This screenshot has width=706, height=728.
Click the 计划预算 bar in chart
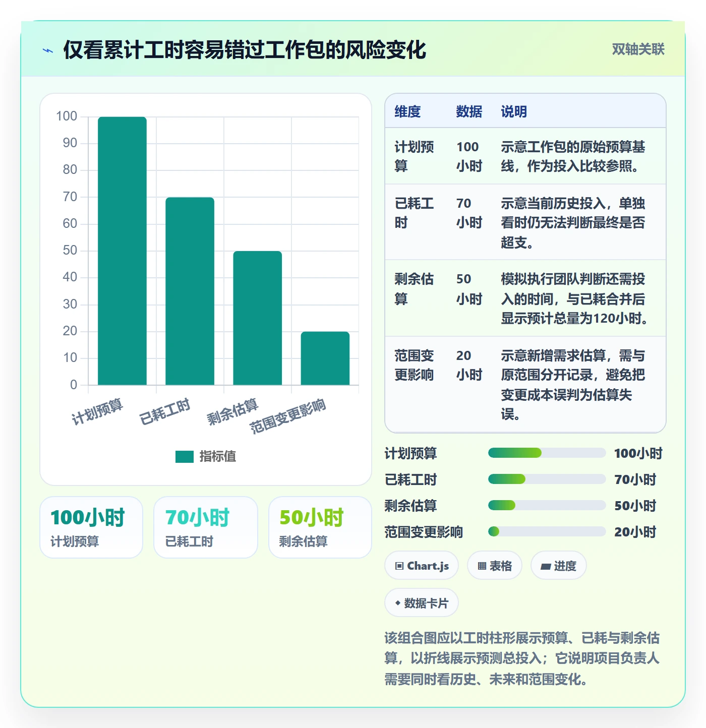(x=122, y=251)
